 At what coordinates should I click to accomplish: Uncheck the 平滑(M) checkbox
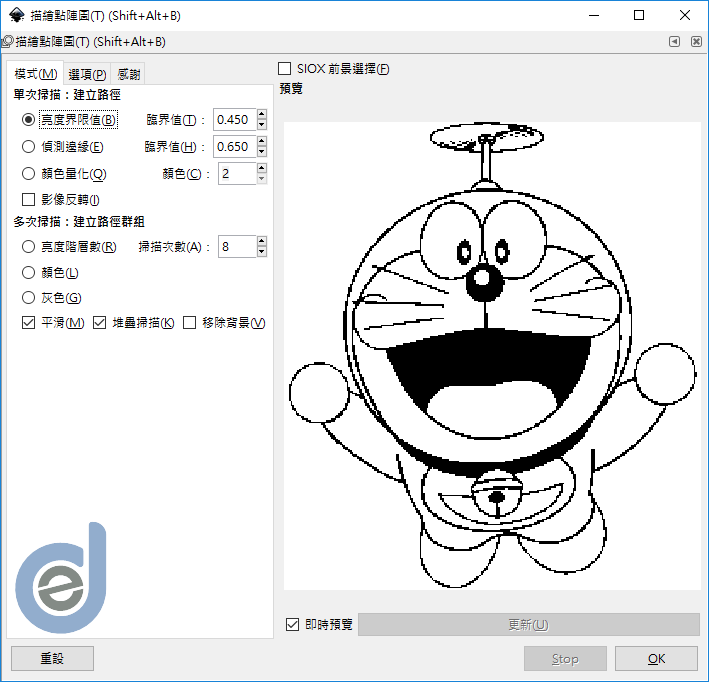pyautogui.click(x=28, y=322)
